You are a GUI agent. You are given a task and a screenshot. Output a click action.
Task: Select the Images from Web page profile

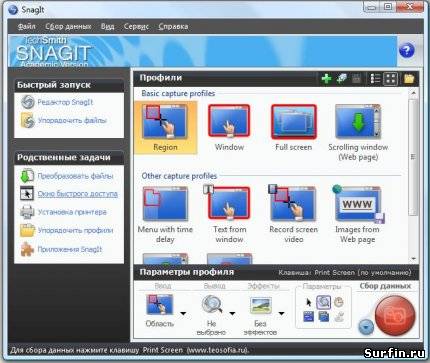(358, 215)
